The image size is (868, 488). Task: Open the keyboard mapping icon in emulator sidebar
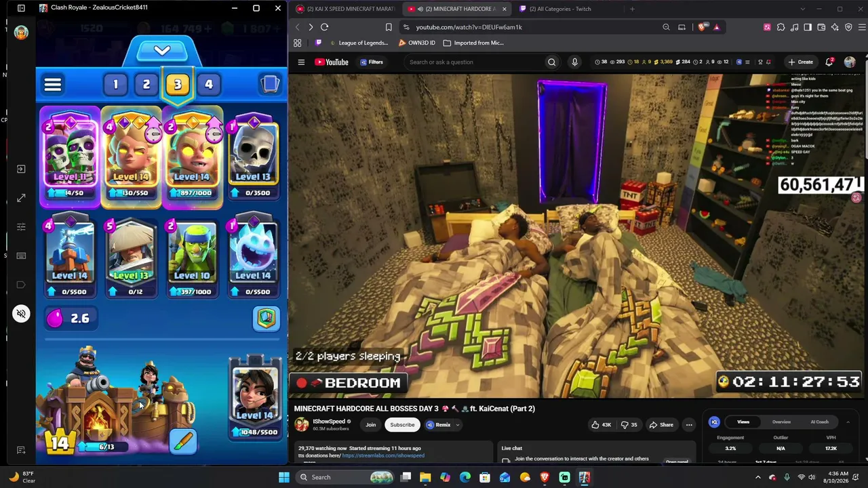(x=21, y=256)
